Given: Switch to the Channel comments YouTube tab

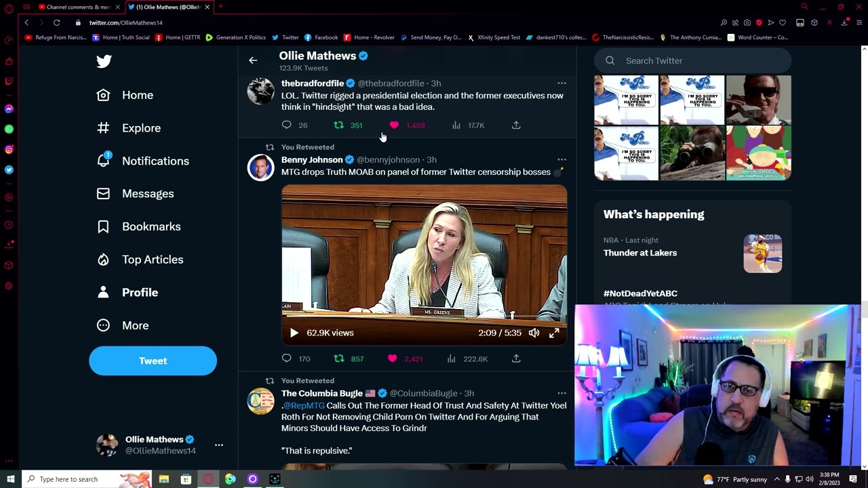Looking at the screenshot, I should click(78, 7).
